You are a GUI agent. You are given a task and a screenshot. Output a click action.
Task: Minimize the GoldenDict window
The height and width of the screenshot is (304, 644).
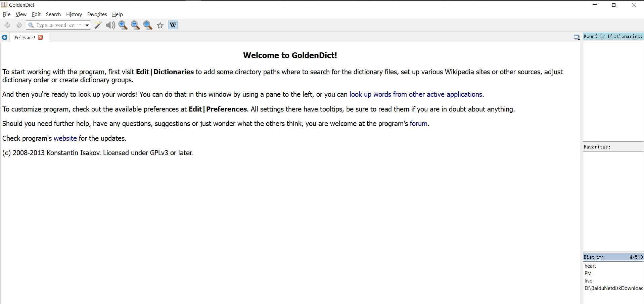tap(595, 5)
